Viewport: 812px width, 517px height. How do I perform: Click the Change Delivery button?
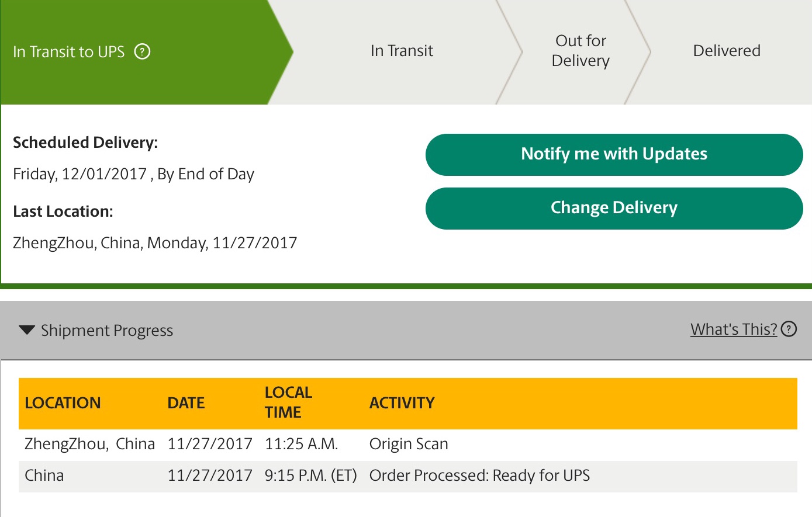point(614,209)
